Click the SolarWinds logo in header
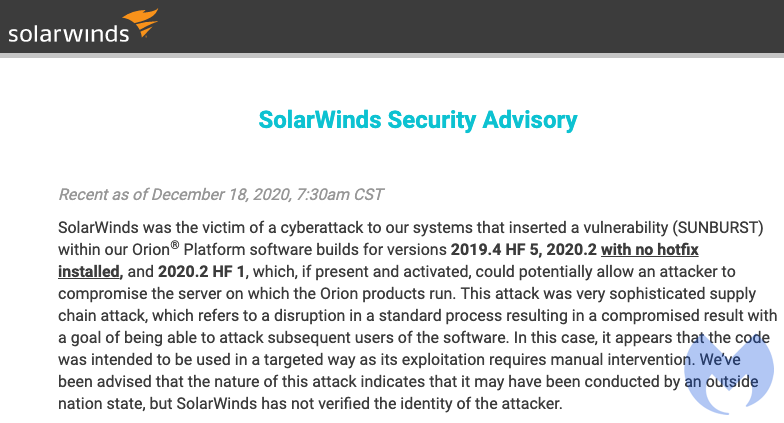The width and height of the screenshot is (784, 423). pos(83,26)
